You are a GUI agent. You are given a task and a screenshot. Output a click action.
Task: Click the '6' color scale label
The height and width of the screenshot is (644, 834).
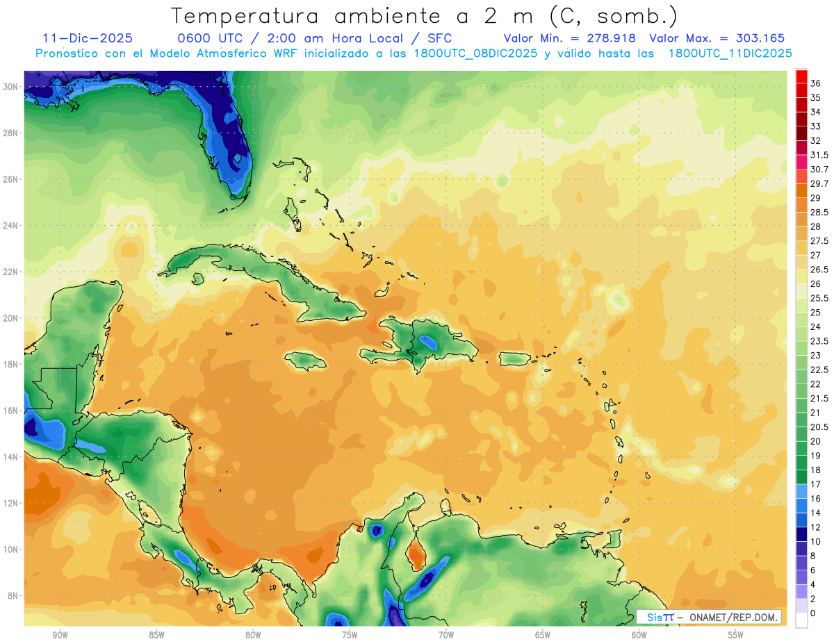pyautogui.click(x=813, y=570)
